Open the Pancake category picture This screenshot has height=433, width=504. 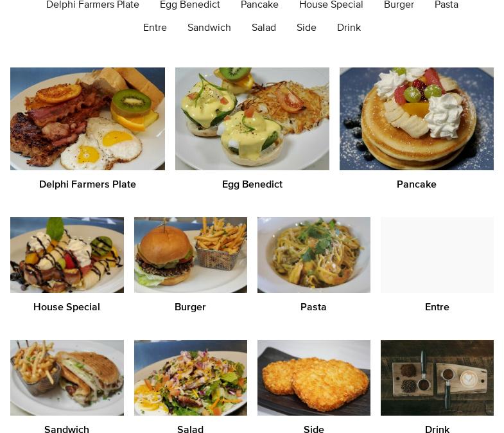(417, 119)
